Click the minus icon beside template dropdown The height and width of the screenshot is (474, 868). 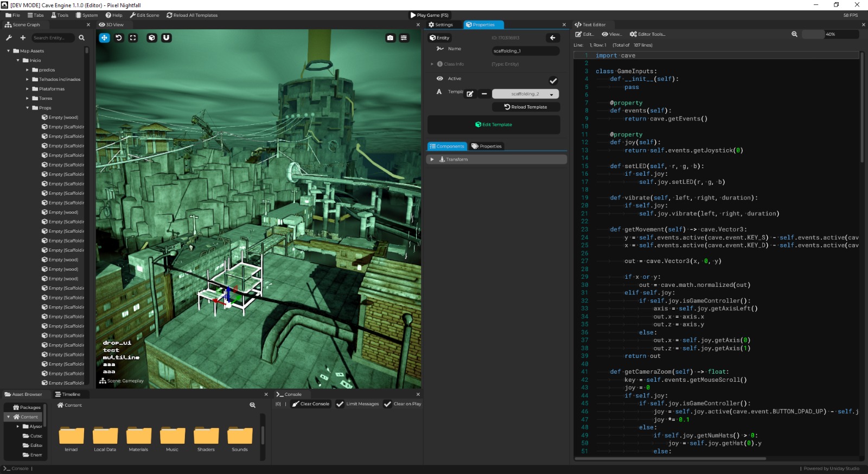tap(484, 94)
